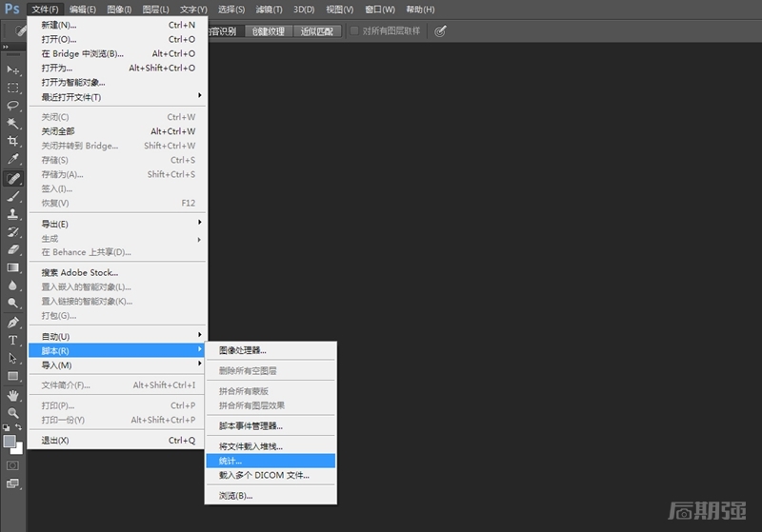Select the Gradient tool
Screen dimensions: 762x532
[13, 268]
